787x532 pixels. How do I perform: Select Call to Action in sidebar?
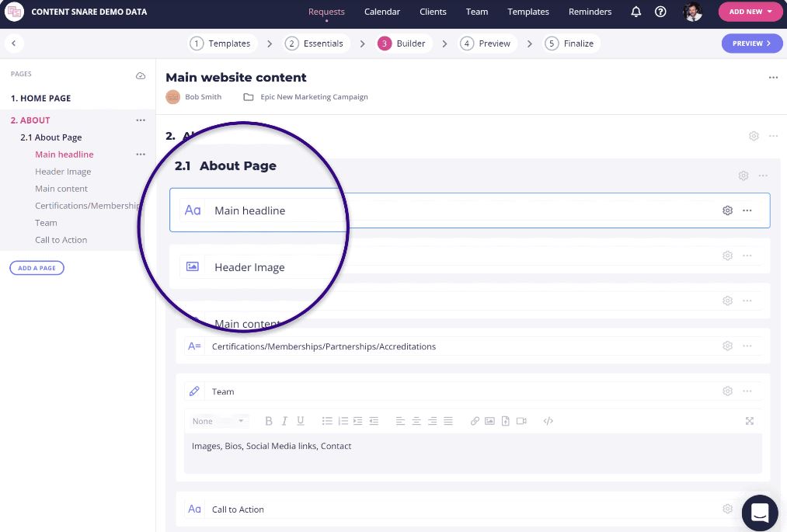pyautogui.click(x=61, y=240)
